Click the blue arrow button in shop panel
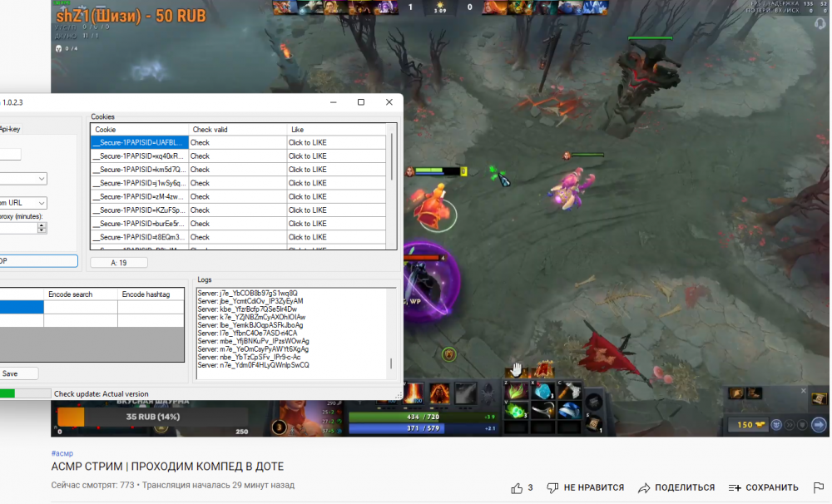Image resolution: width=832 pixels, height=504 pixels. point(819,425)
